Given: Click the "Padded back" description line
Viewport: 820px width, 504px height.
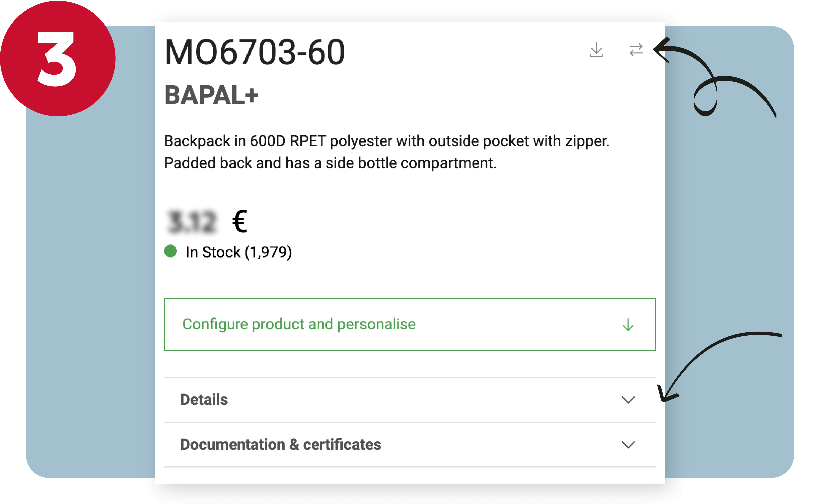Looking at the screenshot, I should (330, 163).
